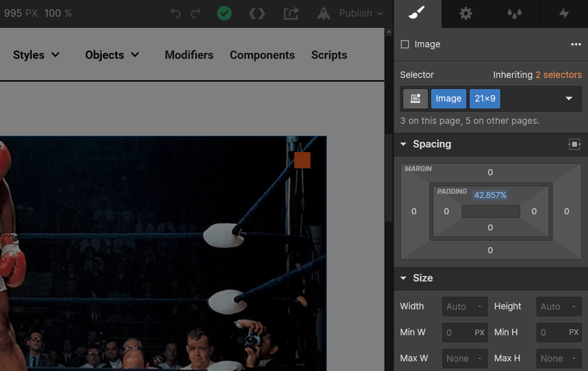The height and width of the screenshot is (371, 588).
Task: Select the boxing ring image
Action: pos(163,253)
